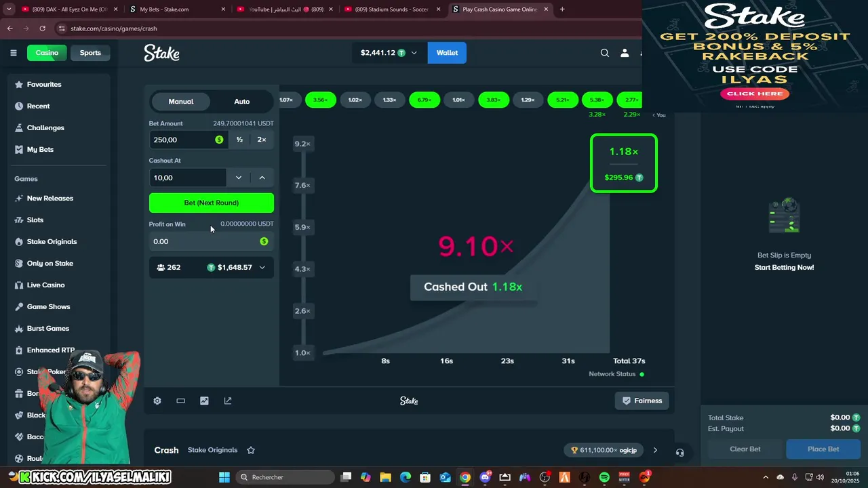This screenshot has width=868, height=488.
Task: Reload the browser page
Action: tap(42, 28)
